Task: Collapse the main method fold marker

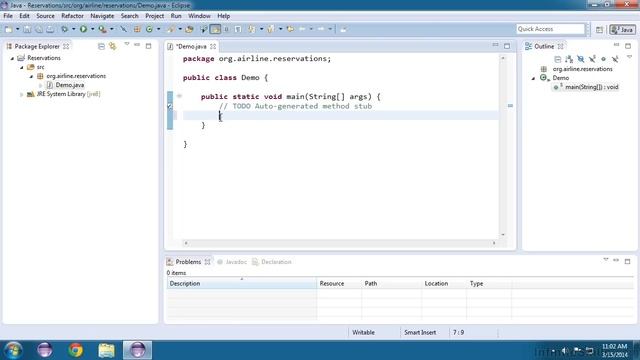Action: 179,96
